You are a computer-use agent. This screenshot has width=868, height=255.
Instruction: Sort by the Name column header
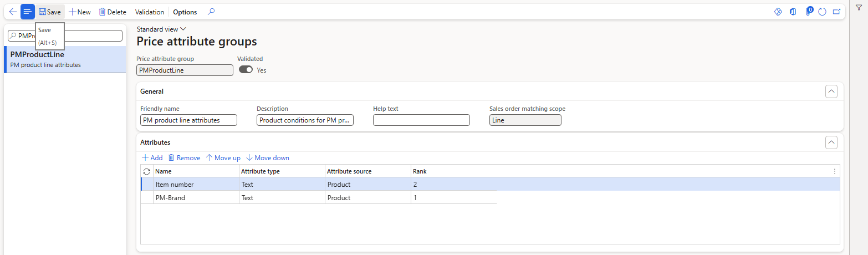[196, 171]
